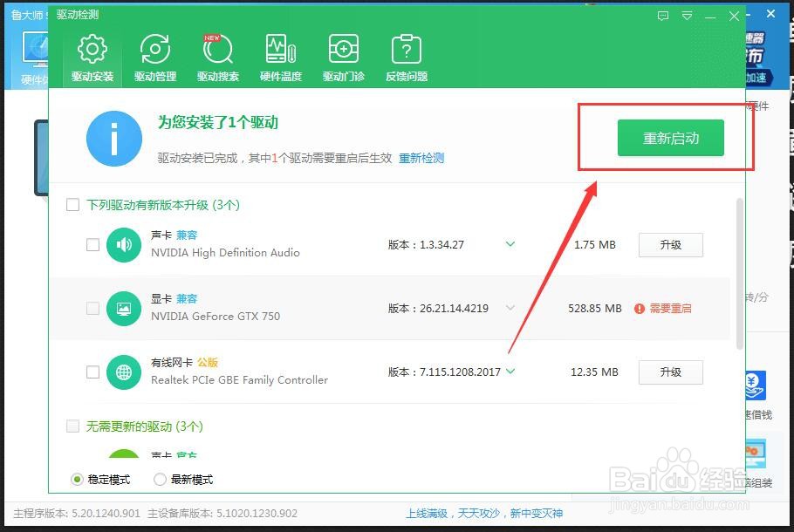The width and height of the screenshot is (794, 532).
Task: Expand version dropdown for 26.21.14.4219
Action: [510, 308]
